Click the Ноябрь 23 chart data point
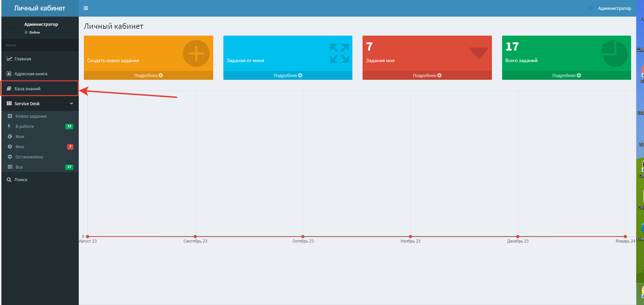This screenshot has height=305, width=644. coord(410,236)
